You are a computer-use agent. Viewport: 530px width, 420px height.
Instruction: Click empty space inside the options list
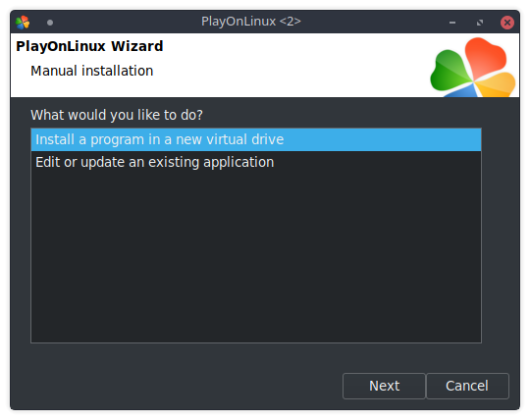pos(256,257)
